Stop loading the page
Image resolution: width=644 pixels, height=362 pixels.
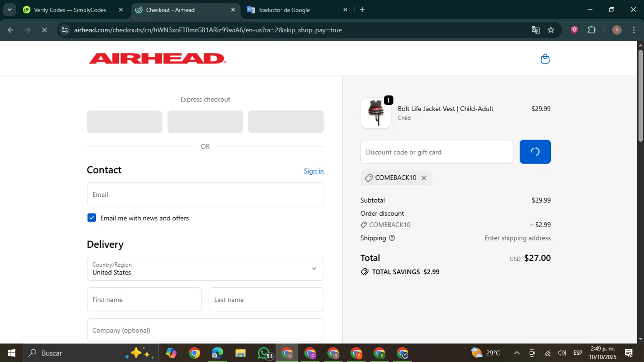pos(44,30)
